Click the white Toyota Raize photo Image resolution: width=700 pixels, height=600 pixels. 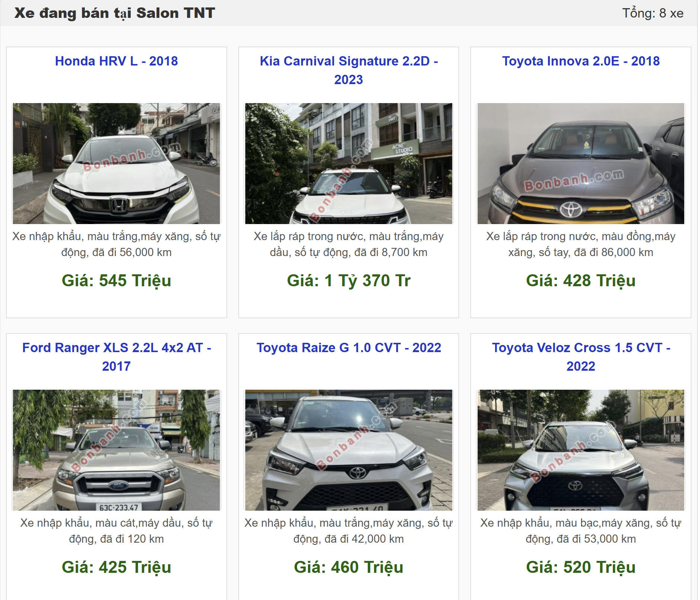click(x=349, y=450)
